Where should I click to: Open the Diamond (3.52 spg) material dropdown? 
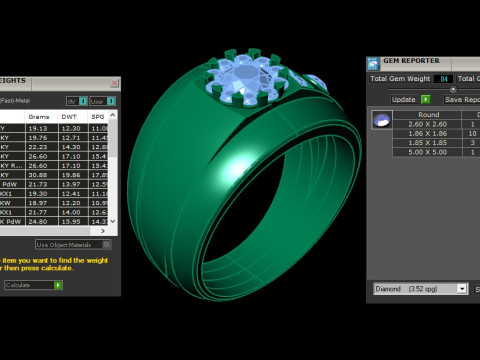(462, 289)
